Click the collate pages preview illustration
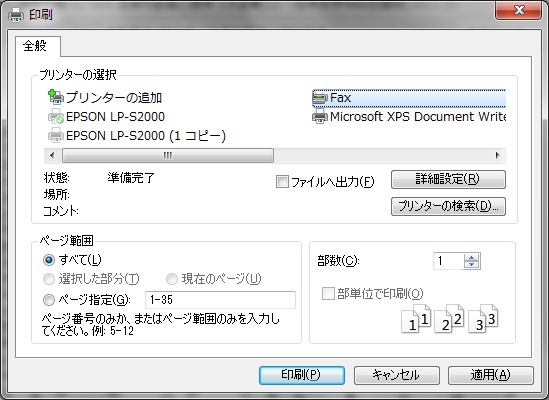549x400 pixels. click(x=450, y=318)
